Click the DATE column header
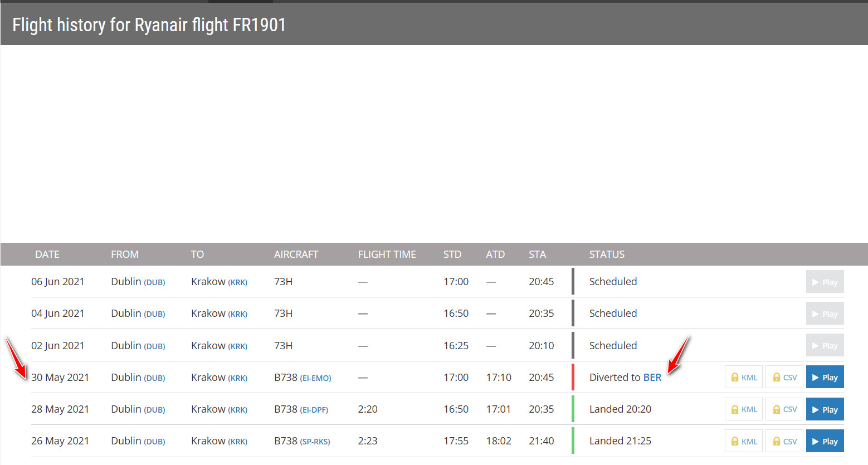 (47, 254)
